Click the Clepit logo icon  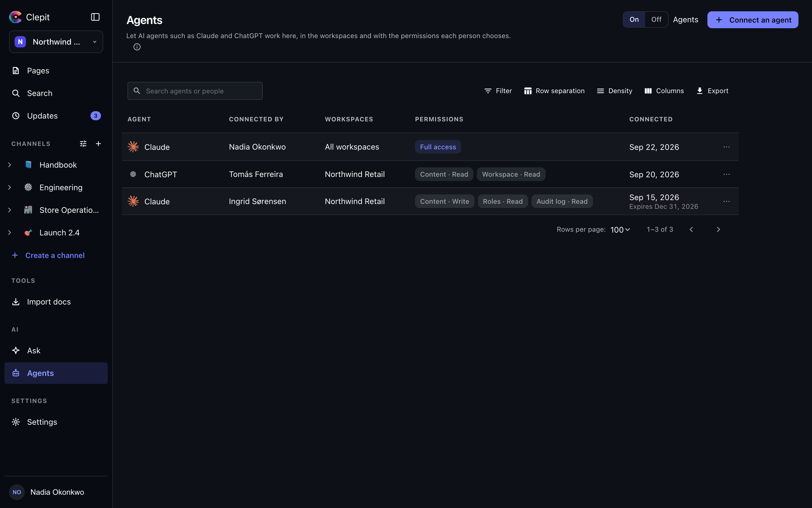tap(16, 17)
